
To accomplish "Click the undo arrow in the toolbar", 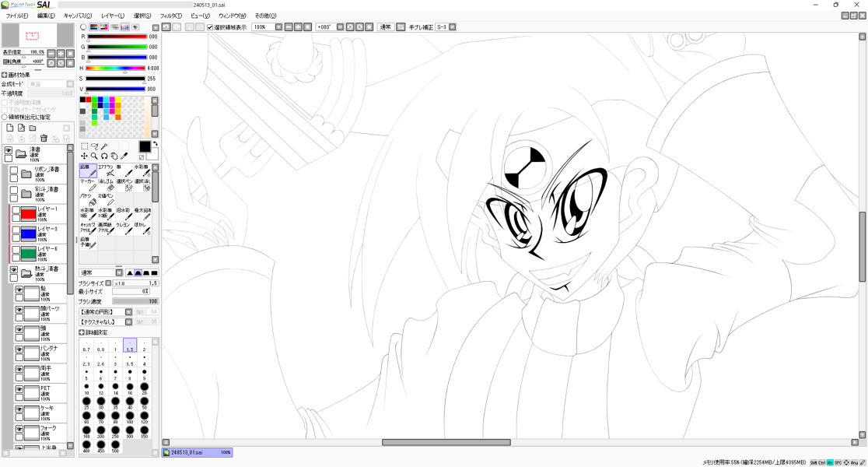I will [x=166, y=26].
